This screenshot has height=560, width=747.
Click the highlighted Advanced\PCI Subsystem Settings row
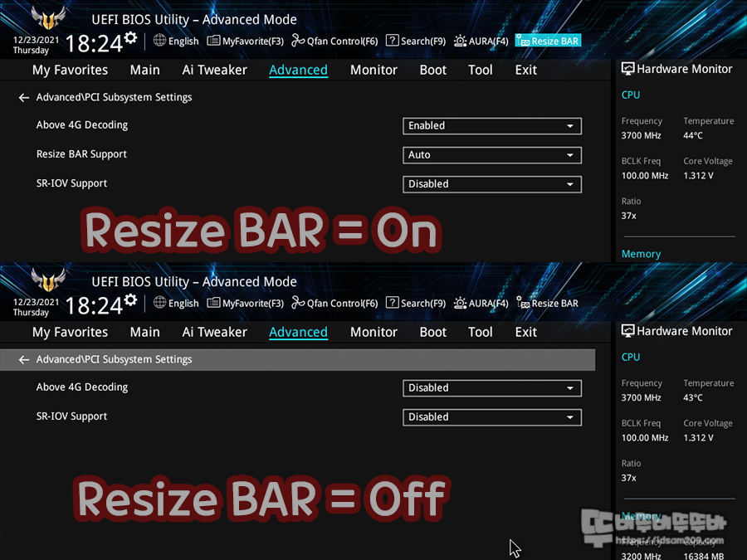pyautogui.click(x=298, y=360)
